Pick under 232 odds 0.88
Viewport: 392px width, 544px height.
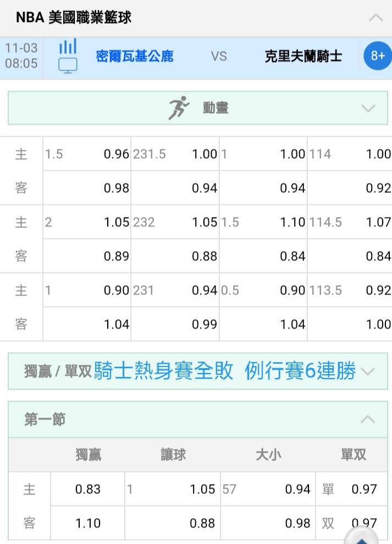(175, 256)
